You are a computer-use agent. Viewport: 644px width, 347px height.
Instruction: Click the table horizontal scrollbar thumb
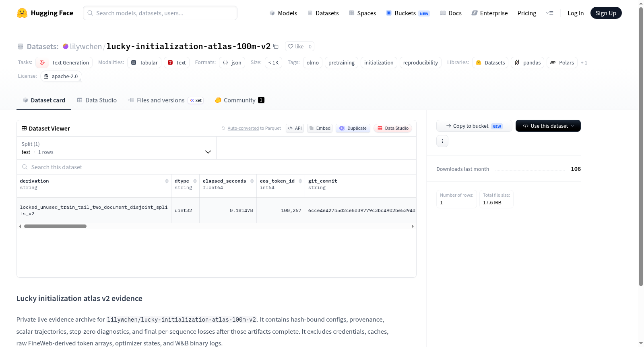pos(55,226)
